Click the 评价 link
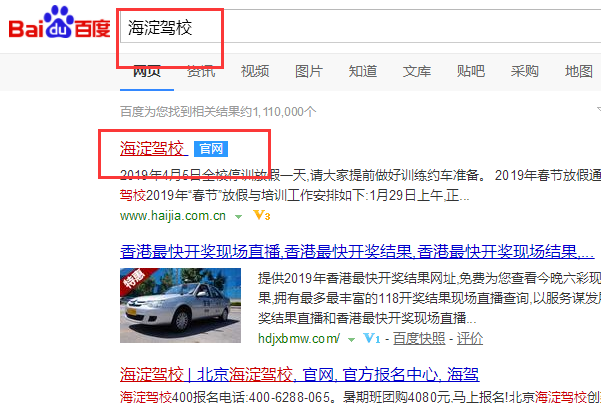This screenshot has width=601, height=403. click(470, 339)
